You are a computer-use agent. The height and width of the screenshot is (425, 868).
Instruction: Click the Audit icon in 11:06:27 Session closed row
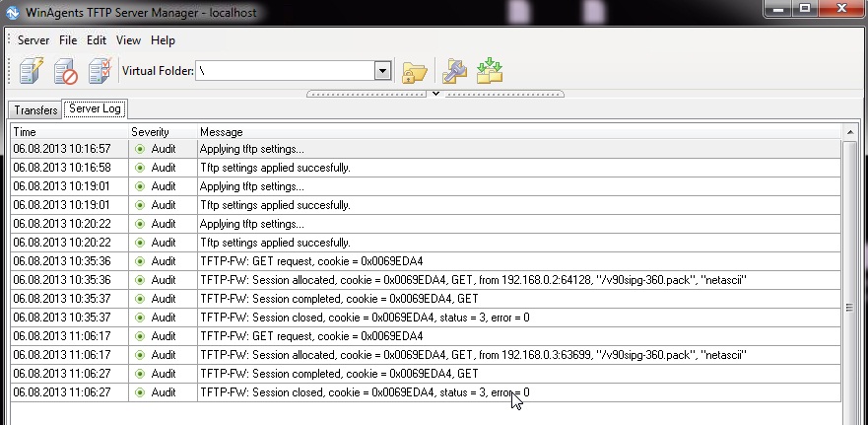140,392
